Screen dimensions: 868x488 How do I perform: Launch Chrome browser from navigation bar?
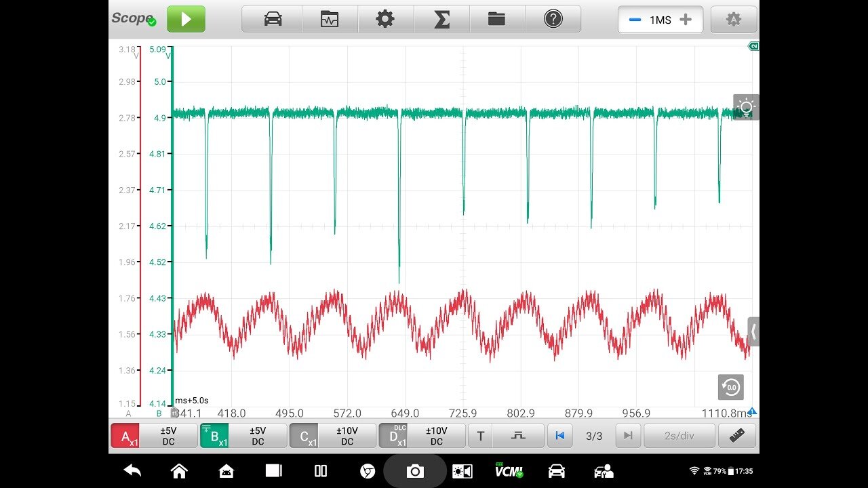[368, 471]
